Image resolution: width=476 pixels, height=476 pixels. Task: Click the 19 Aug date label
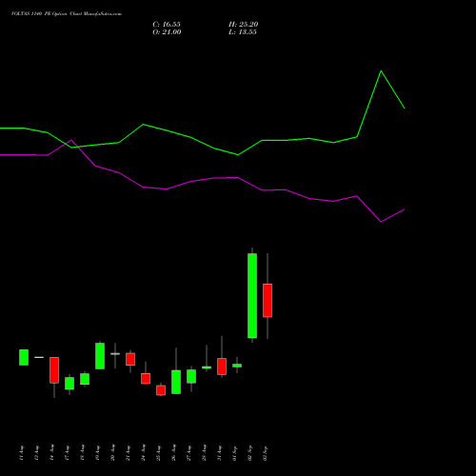(x=98, y=453)
